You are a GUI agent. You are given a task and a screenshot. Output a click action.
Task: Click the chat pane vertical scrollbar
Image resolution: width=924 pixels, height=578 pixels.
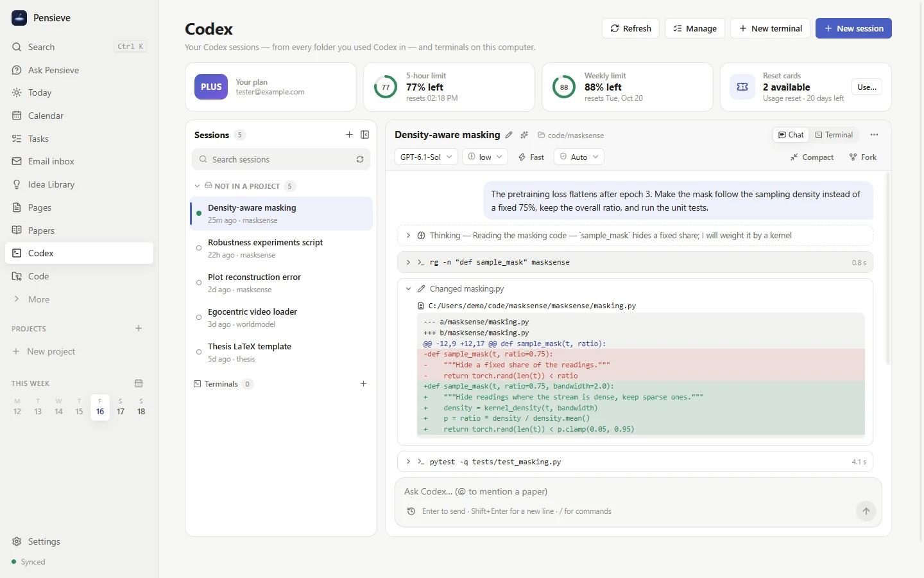[888, 268]
